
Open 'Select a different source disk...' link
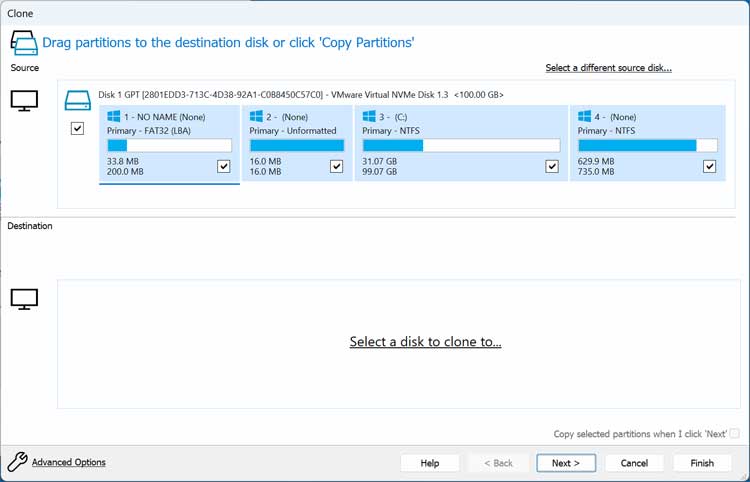coord(608,68)
